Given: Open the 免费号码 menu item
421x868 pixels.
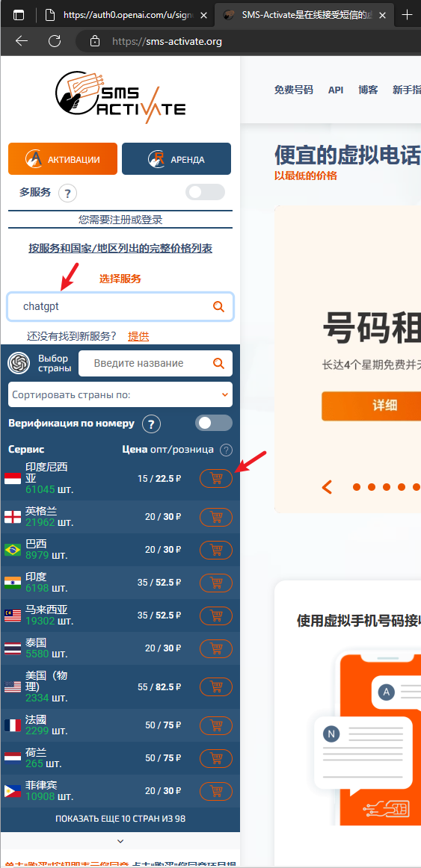Looking at the screenshot, I should pyautogui.click(x=294, y=90).
